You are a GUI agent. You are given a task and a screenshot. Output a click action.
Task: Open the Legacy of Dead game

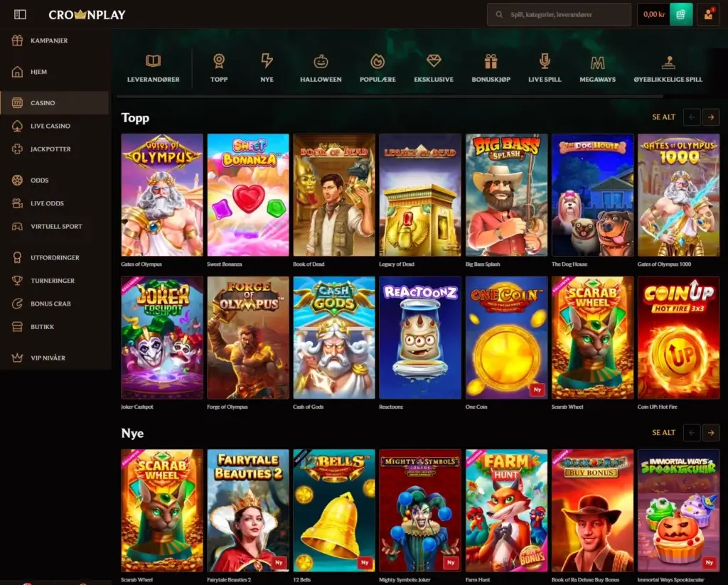420,195
